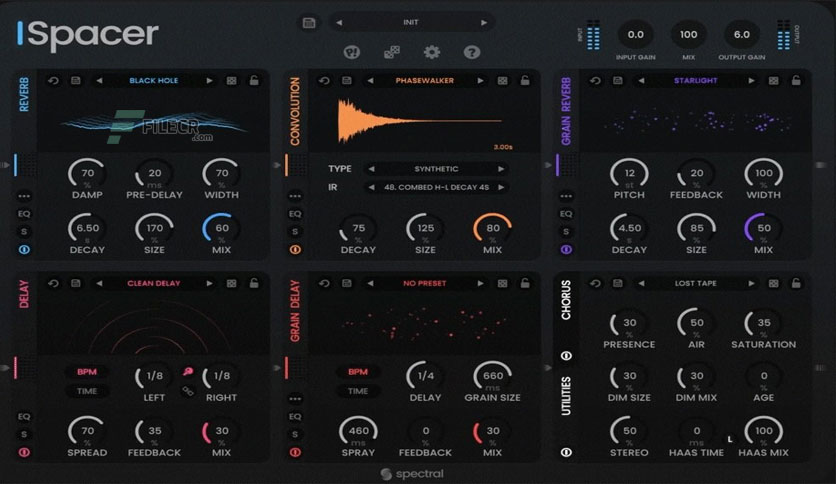Save the Starlight grain reverb preset
This screenshot has width=836, height=484.
tap(617, 80)
